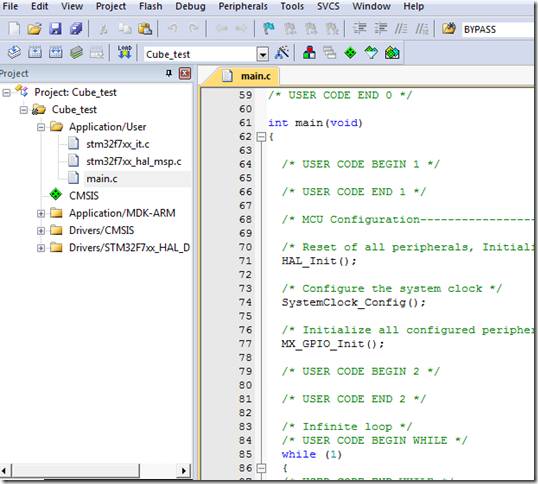The height and width of the screenshot is (484, 538).
Task: Click the Project panel scrollbar left arrow
Action: pos(5,470)
